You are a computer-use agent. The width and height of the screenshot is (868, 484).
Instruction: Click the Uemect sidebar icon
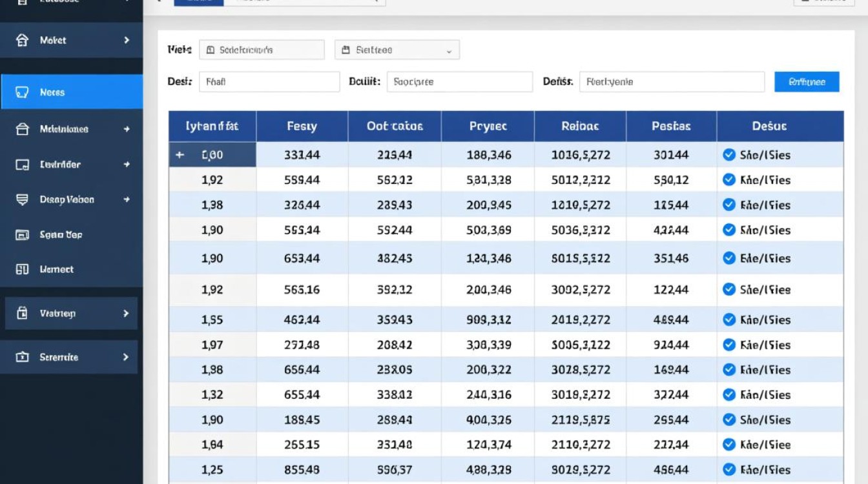pyautogui.click(x=22, y=269)
